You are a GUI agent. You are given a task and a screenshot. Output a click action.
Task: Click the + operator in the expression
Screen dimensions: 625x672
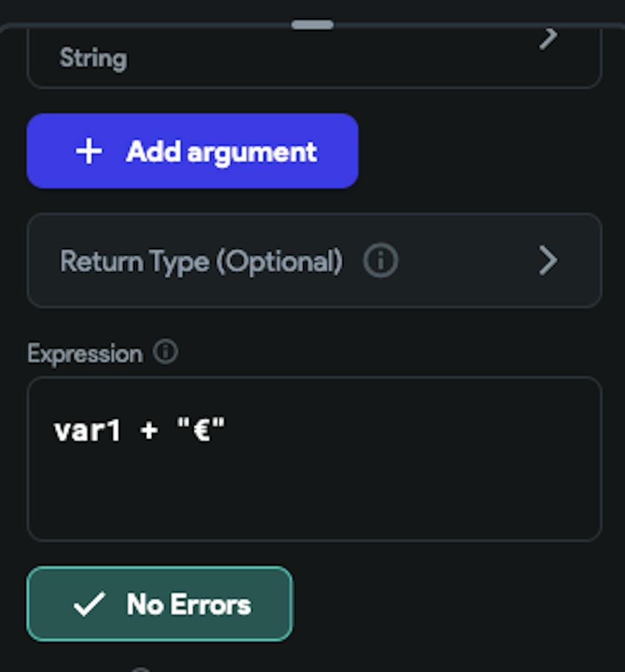(x=149, y=431)
